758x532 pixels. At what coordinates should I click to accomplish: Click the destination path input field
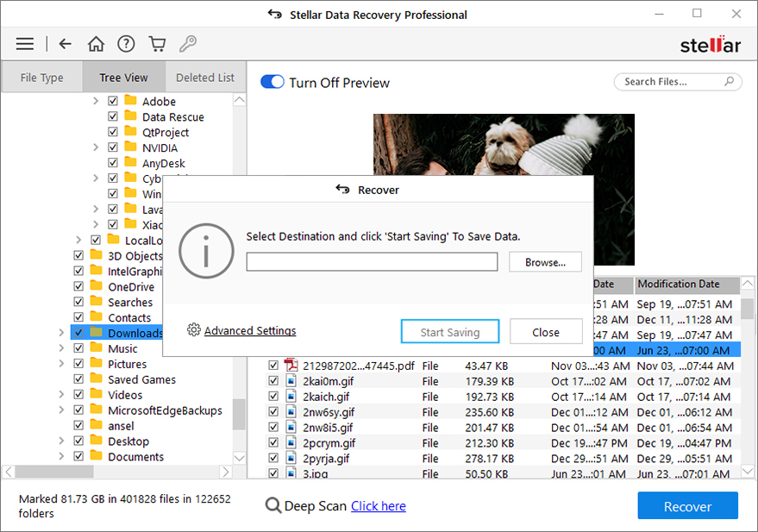372,262
